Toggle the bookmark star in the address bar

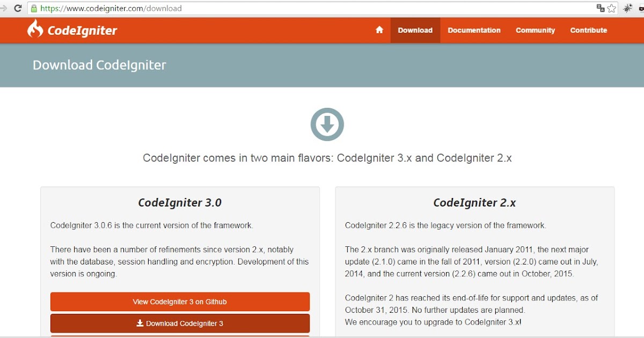click(x=611, y=8)
